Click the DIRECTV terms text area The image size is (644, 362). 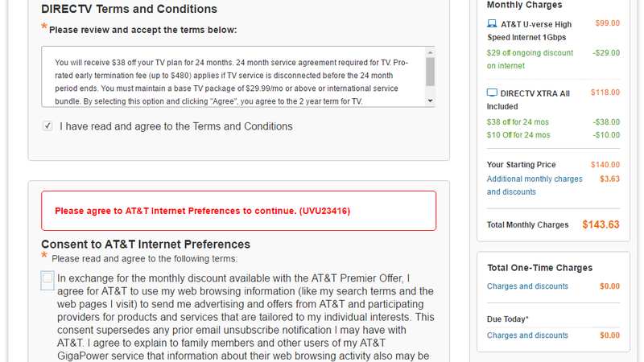coord(233,76)
